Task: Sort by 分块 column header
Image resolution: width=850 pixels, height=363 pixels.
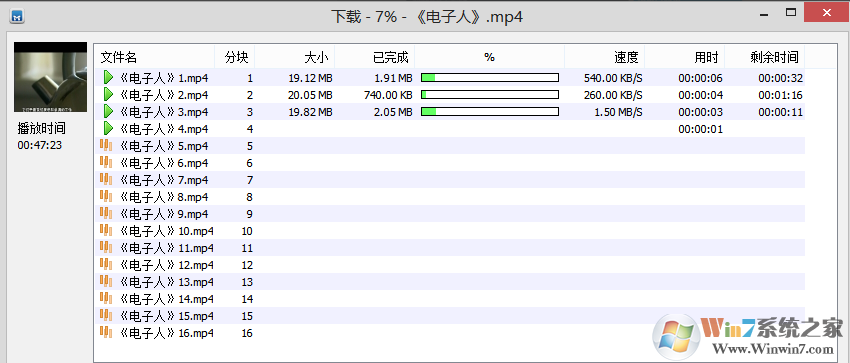Action: [x=235, y=57]
